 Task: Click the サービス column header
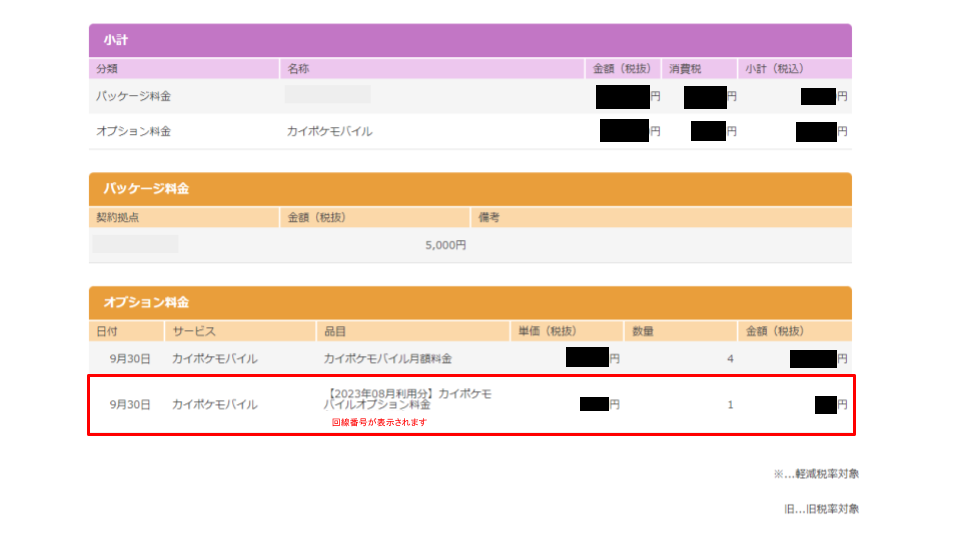tap(241, 331)
